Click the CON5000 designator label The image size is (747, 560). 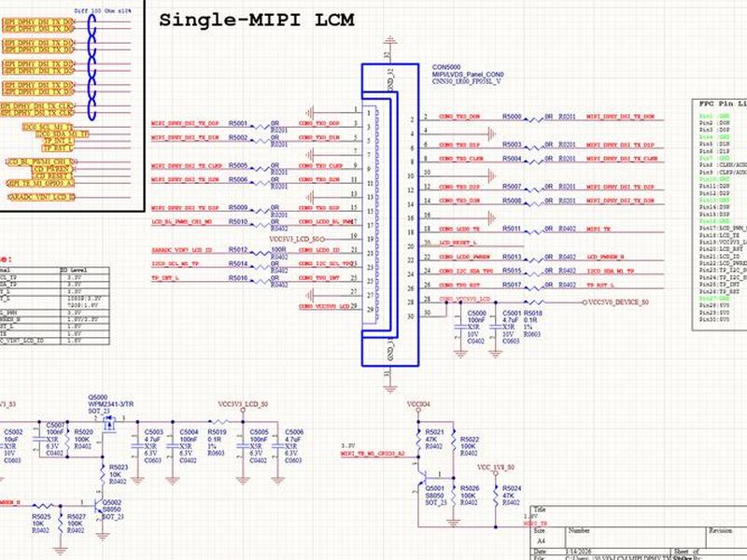tap(446, 67)
